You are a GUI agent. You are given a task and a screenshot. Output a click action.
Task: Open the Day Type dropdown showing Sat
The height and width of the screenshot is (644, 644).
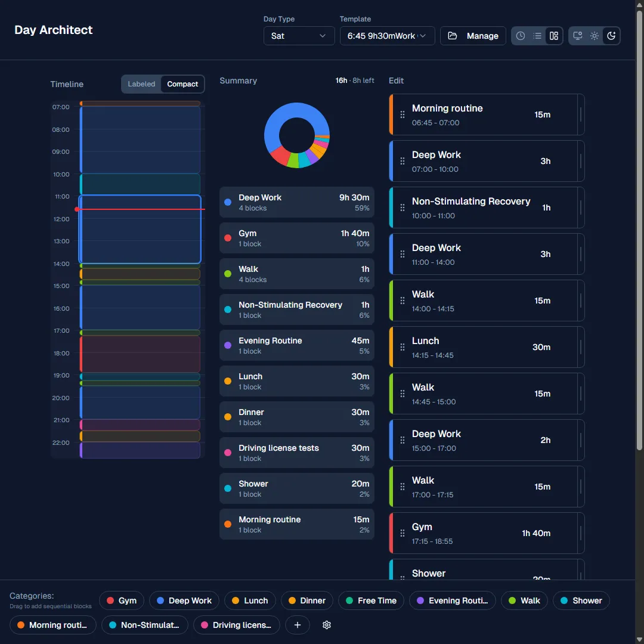pos(299,36)
